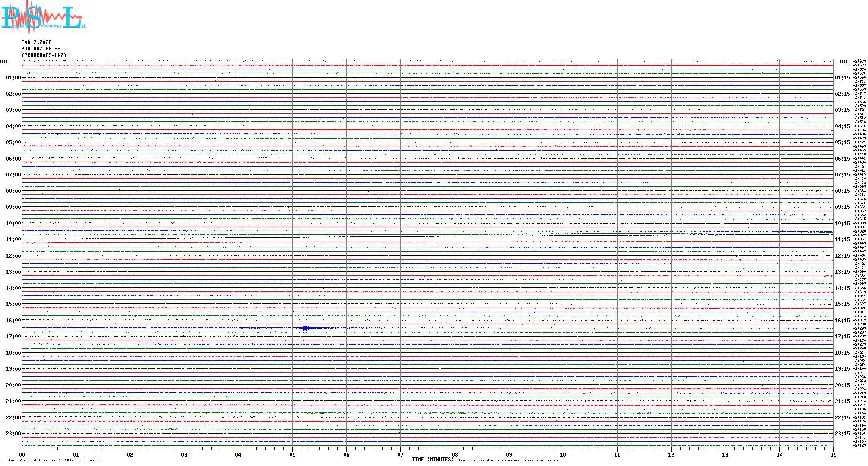Click the TIME (MINUTES) axis title
This screenshot has height=466, width=868.
pos(433,460)
